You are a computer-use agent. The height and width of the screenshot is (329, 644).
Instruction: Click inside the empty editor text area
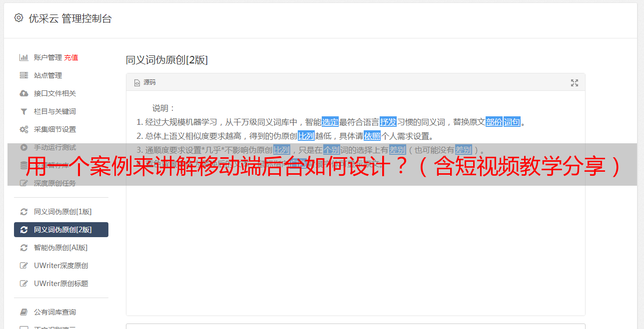(355, 250)
